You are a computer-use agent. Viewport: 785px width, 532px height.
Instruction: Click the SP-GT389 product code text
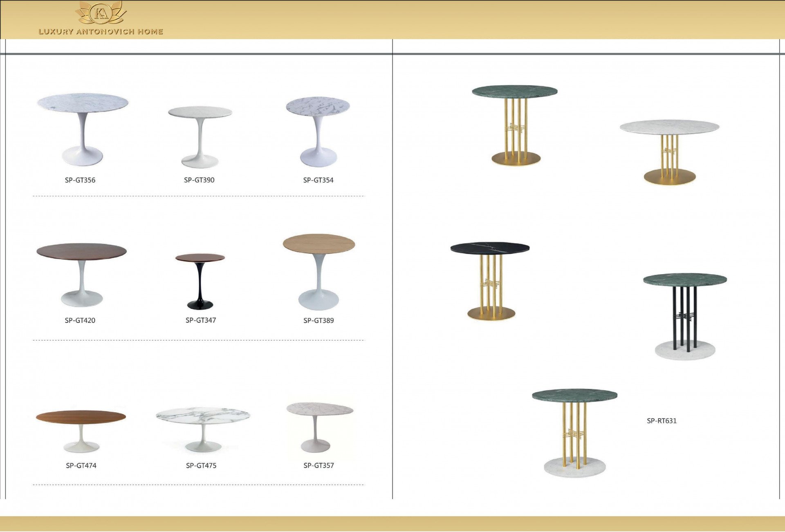pos(318,321)
